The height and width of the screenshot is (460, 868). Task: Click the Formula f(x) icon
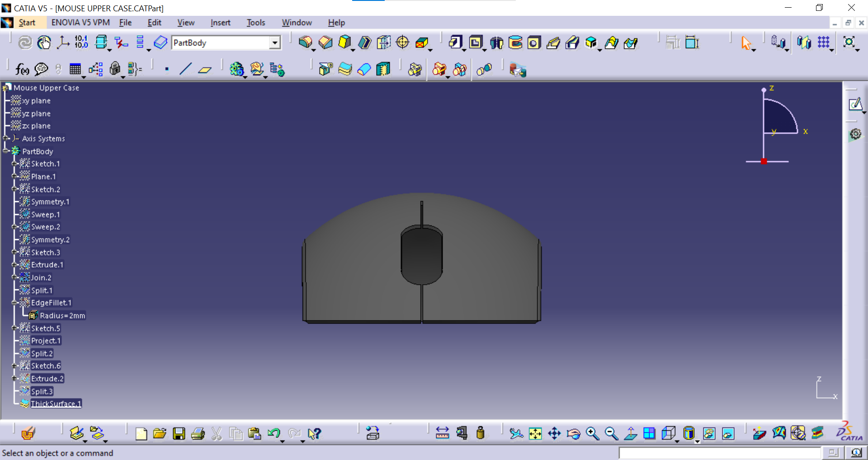point(22,69)
